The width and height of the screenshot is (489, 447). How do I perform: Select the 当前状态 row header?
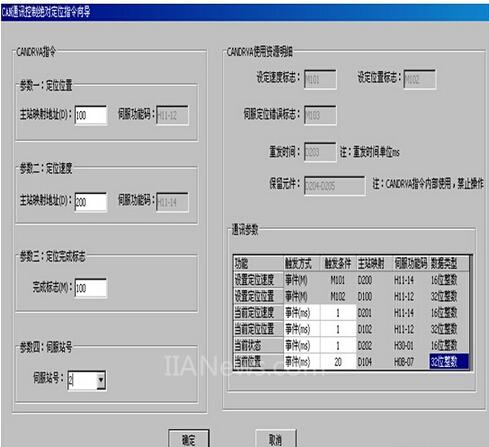(x=258, y=345)
